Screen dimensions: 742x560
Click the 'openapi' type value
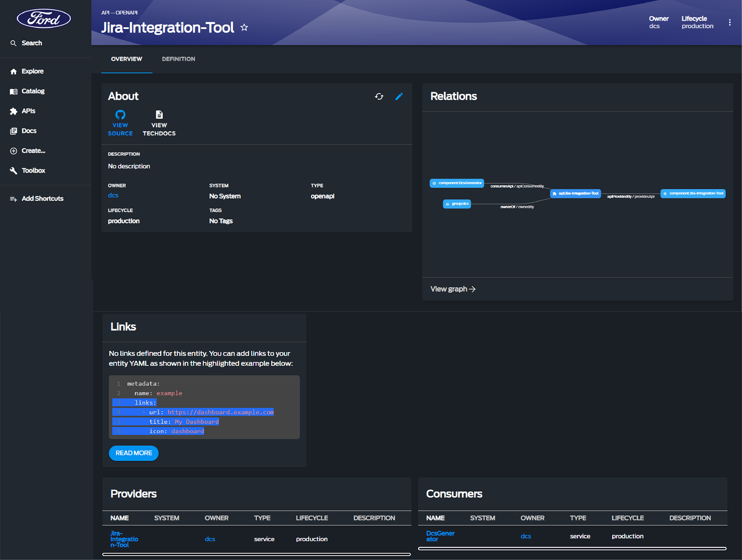pos(322,196)
